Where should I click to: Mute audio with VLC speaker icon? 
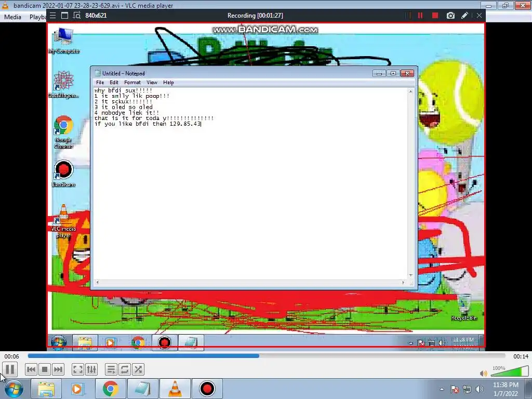pyautogui.click(x=483, y=374)
